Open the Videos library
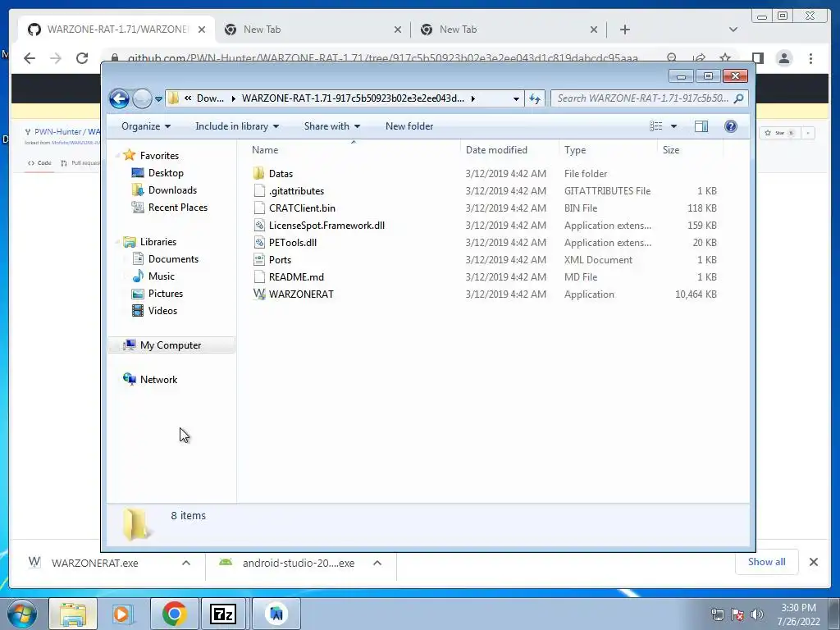Screen dimensions: 840x630 click(x=162, y=311)
